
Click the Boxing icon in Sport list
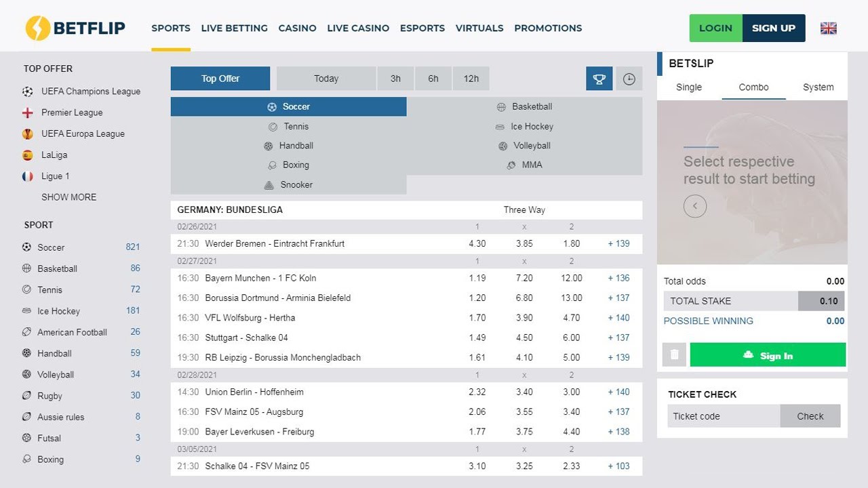27,459
